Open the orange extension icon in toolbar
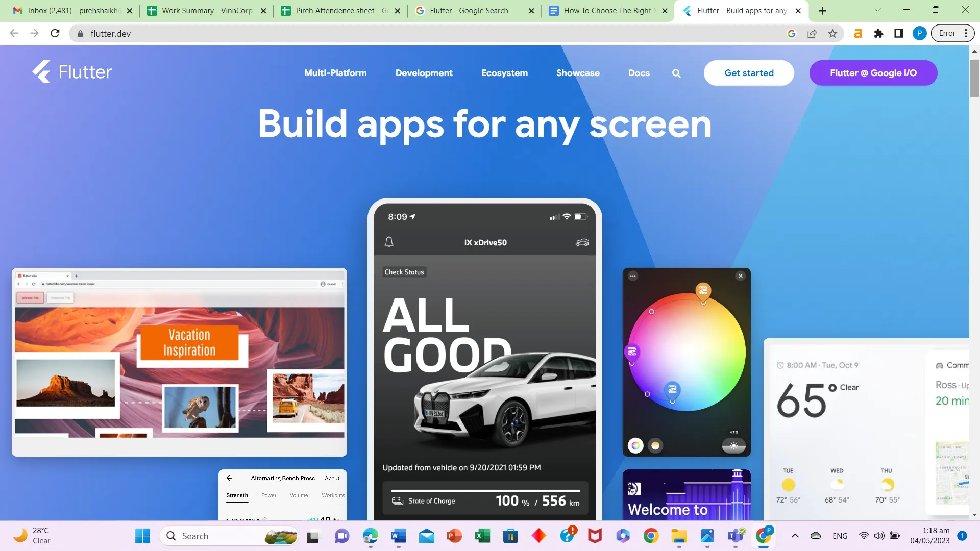 (x=858, y=34)
